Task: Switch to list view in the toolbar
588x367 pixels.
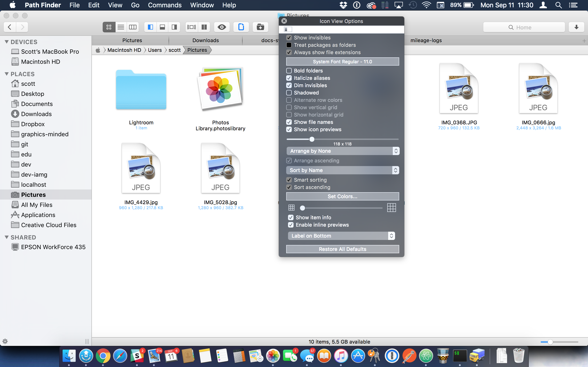Action: [121, 27]
